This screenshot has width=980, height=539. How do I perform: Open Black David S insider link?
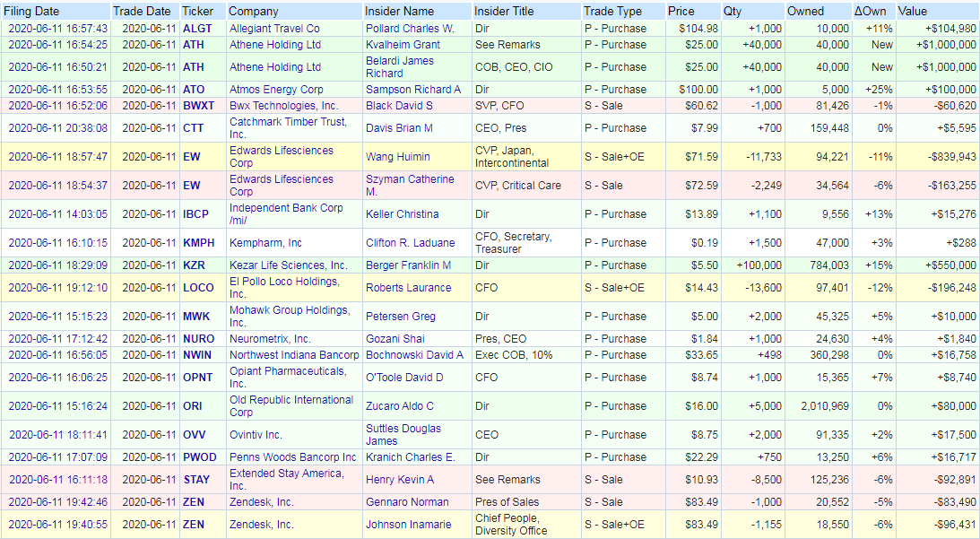[399, 106]
